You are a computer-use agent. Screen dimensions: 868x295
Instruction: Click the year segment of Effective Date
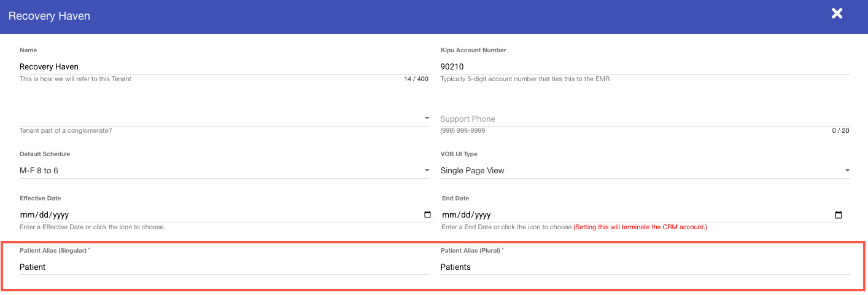coord(59,215)
